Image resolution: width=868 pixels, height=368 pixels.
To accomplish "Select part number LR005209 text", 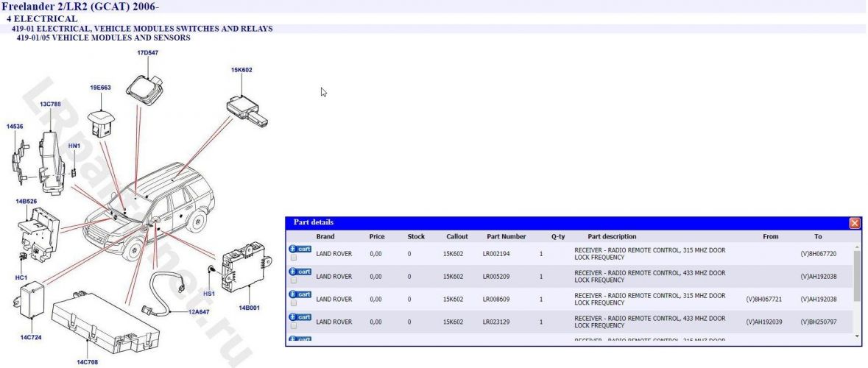I will click(496, 276).
